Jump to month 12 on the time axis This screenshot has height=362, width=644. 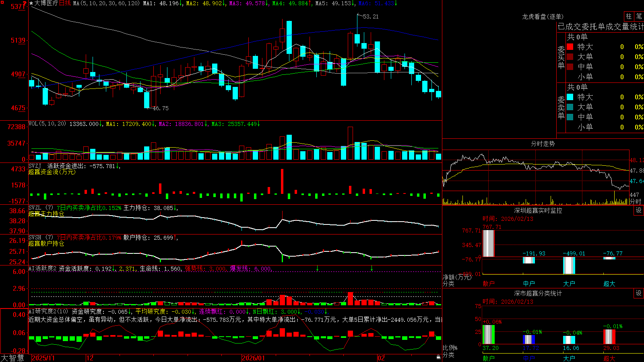point(90,358)
